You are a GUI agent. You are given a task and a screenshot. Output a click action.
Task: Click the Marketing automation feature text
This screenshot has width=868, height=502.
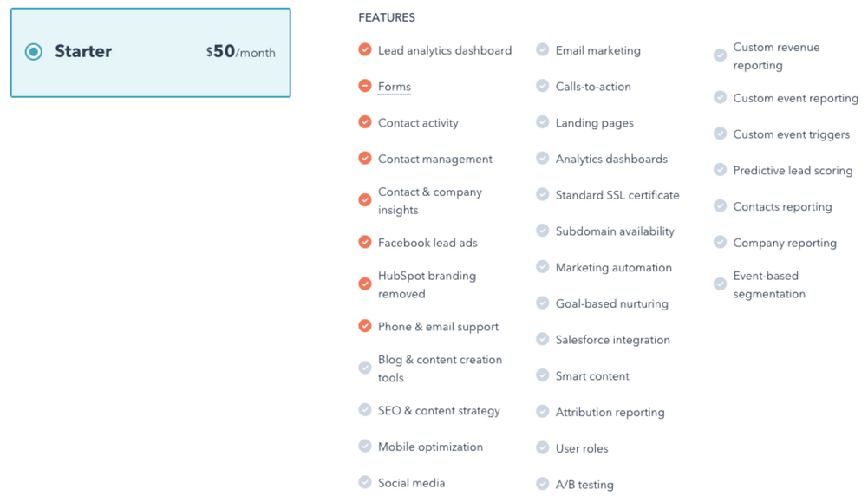(613, 268)
